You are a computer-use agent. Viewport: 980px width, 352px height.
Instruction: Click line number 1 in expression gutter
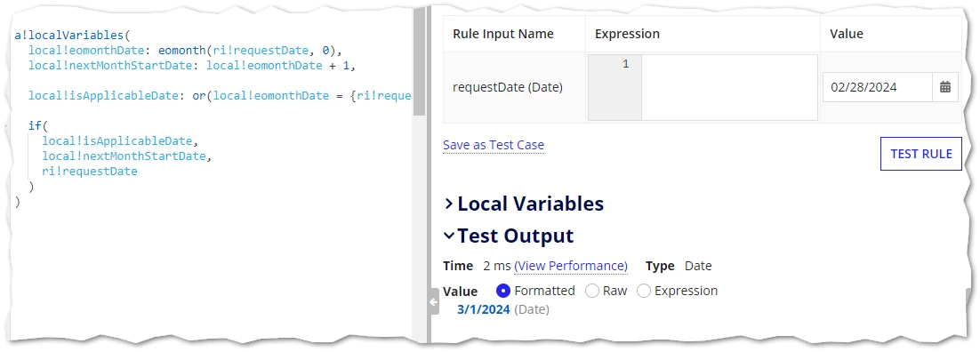click(x=626, y=64)
